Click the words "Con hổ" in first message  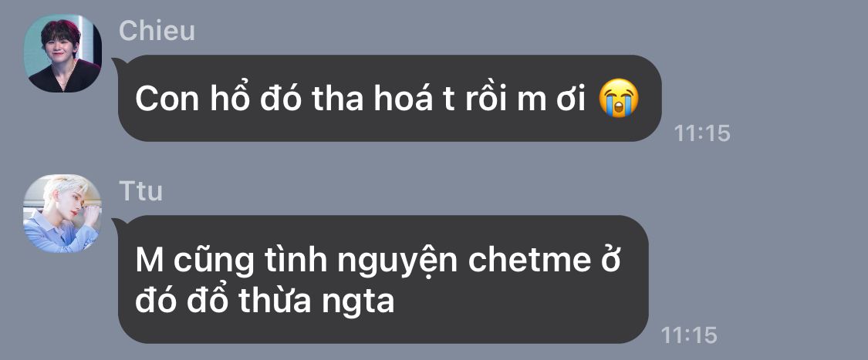(x=193, y=99)
